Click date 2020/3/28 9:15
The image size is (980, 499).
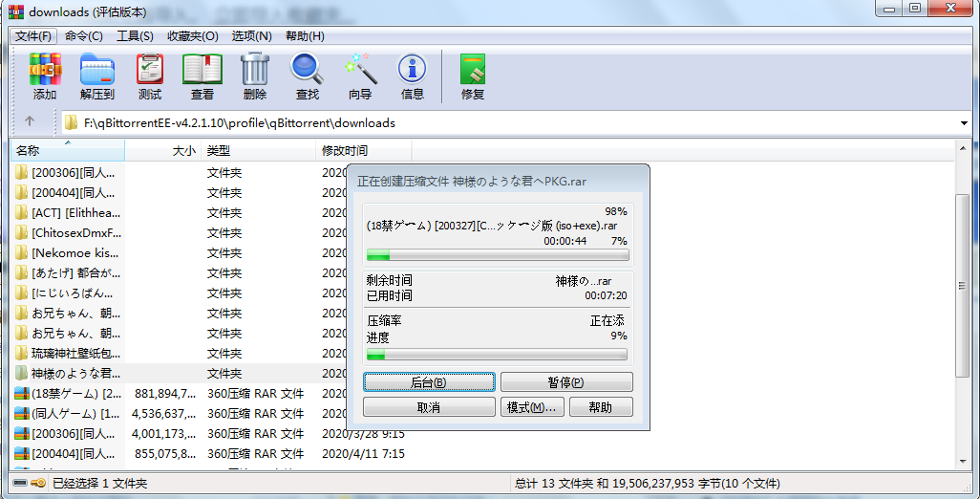click(363, 433)
